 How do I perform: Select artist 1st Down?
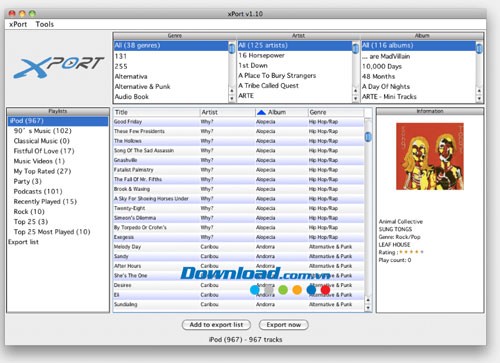[295, 65]
